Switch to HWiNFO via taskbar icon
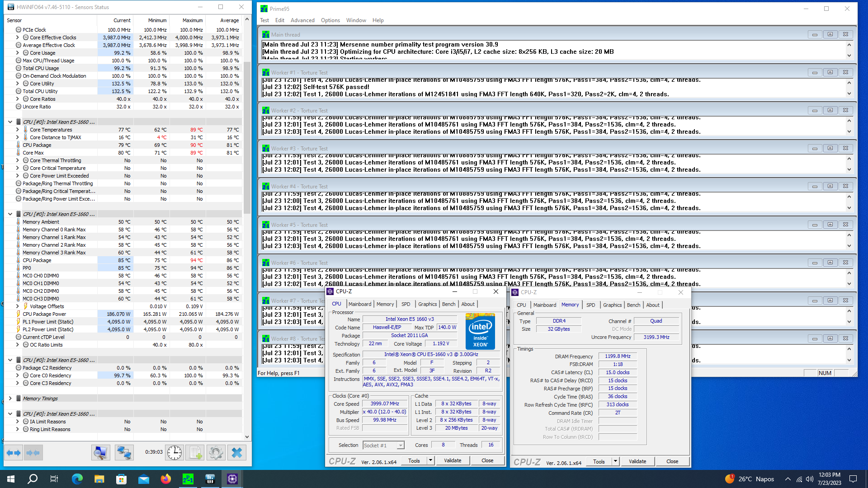 point(210,479)
